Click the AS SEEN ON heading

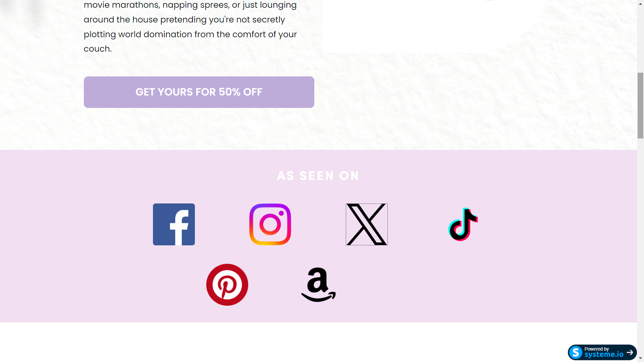(x=318, y=176)
